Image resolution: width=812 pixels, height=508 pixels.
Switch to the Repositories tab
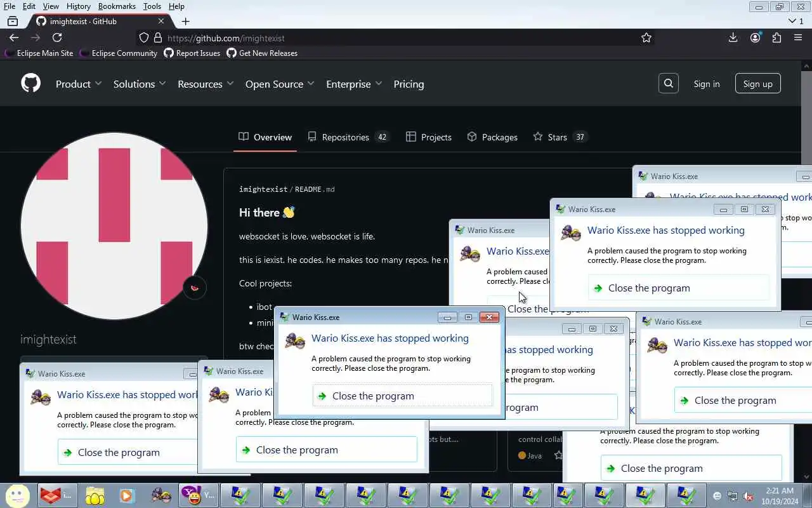(348, 137)
